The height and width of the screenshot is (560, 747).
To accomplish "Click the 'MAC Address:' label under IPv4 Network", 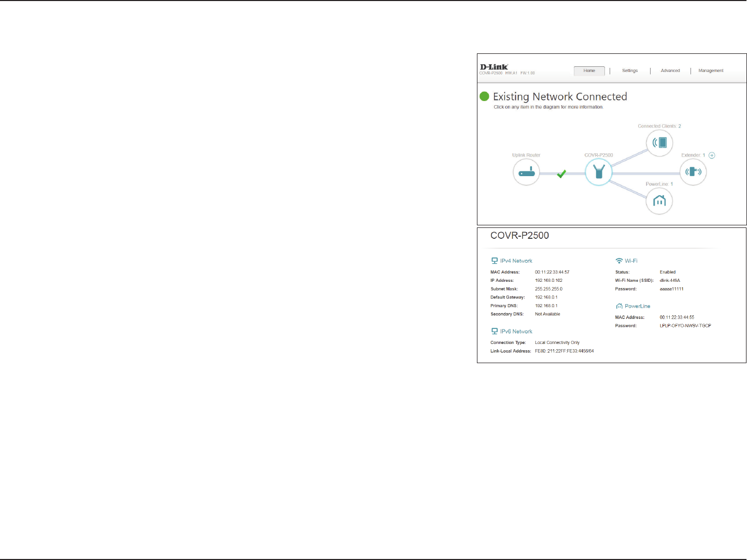I will pyautogui.click(x=505, y=272).
